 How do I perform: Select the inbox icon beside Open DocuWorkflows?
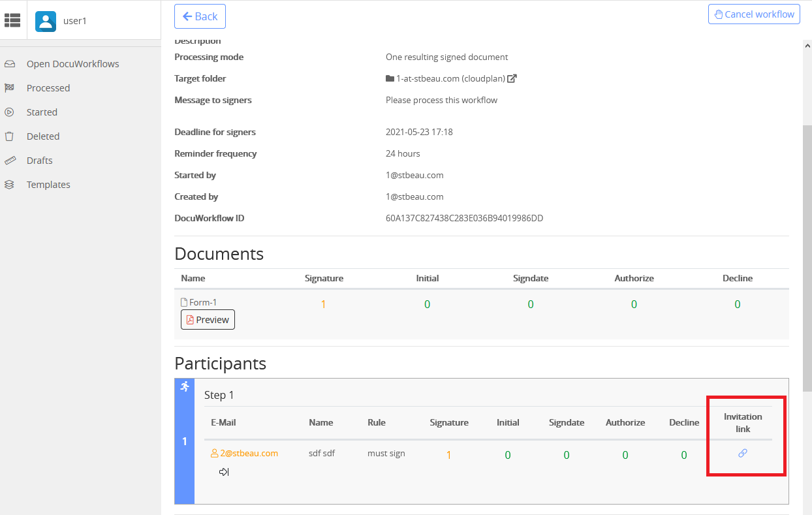(x=10, y=63)
